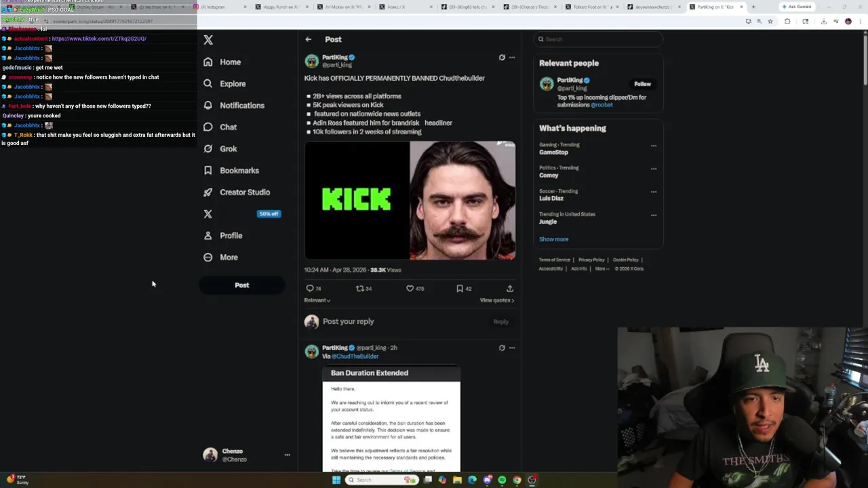Open options for Comey trend
868x488 pixels.
pos(654,169)
